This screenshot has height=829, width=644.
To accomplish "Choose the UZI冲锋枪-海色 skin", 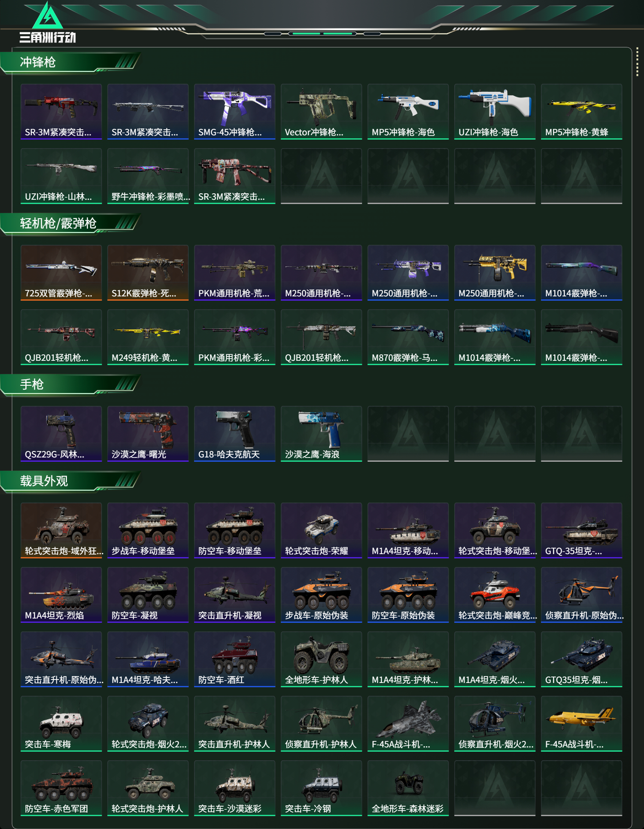I will [x=495, y=112].
